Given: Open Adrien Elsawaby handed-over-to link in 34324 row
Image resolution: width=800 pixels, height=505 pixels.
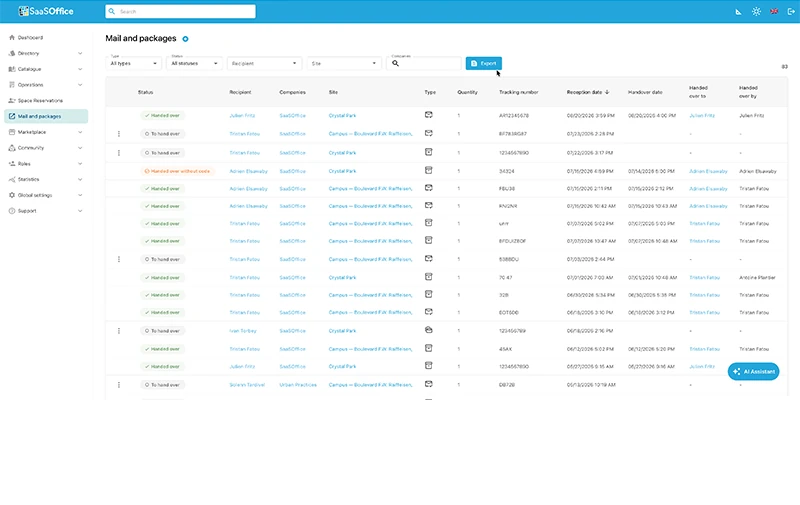Looking at the screenshot, I should coord(708,171).
